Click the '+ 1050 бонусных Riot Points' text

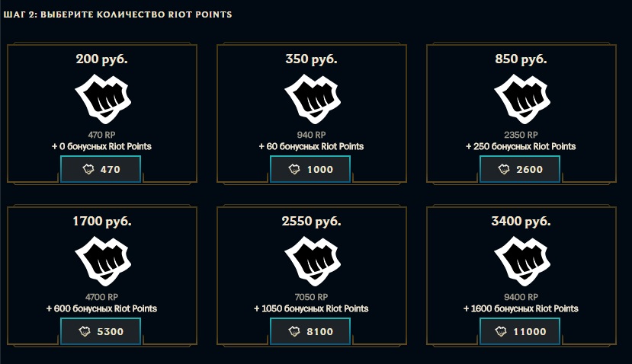pyautogui.click(x=311, y=309)
